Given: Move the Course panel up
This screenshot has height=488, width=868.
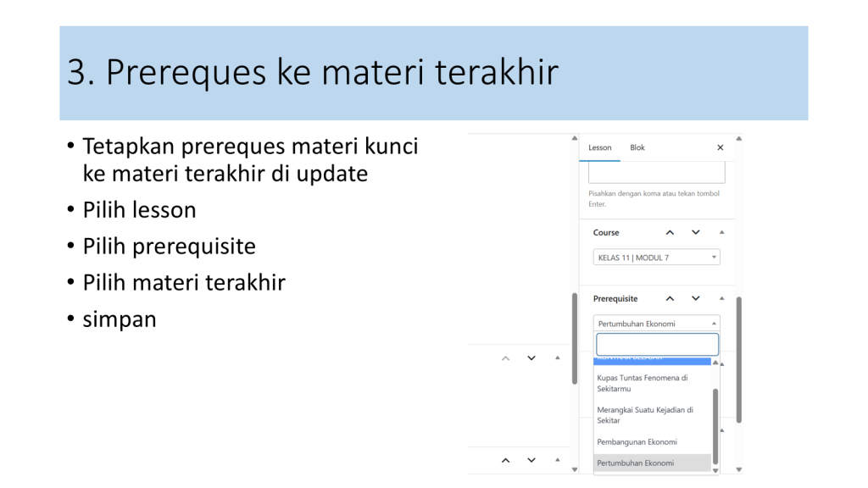Looking at the screenshot, I should (670, 232).
